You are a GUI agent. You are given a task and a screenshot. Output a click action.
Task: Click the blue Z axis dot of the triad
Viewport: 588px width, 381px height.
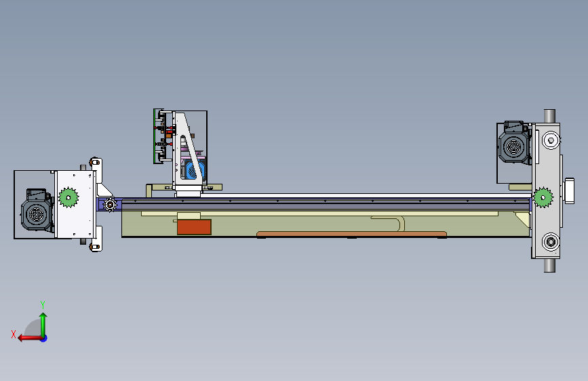(x=44, y=338)
